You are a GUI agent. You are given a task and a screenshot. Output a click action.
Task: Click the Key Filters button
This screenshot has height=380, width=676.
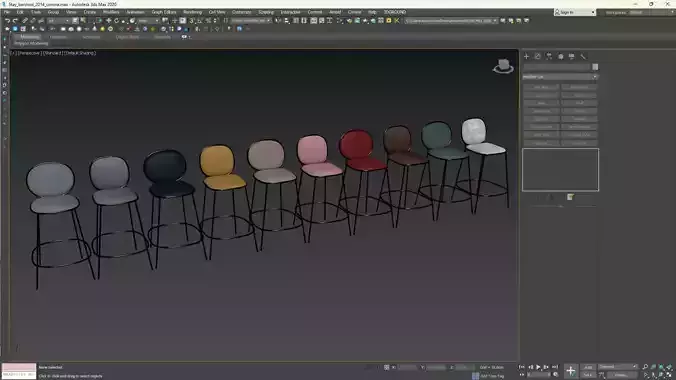(621, 375)
